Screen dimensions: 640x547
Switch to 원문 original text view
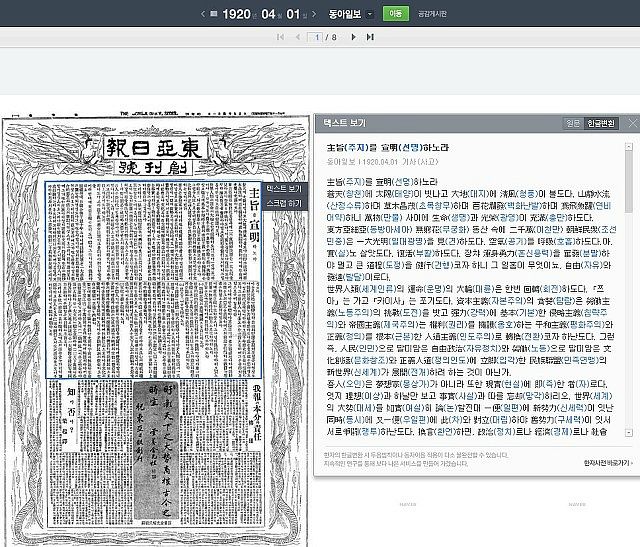click(573, 123)
